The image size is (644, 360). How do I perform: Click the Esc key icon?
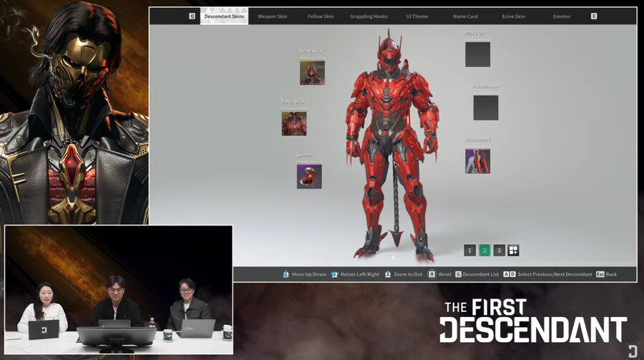[x=600, y=274]
